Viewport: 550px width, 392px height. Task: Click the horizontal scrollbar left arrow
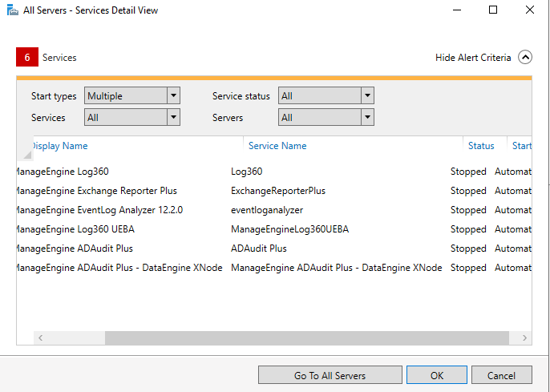click(x=41, y=337)
